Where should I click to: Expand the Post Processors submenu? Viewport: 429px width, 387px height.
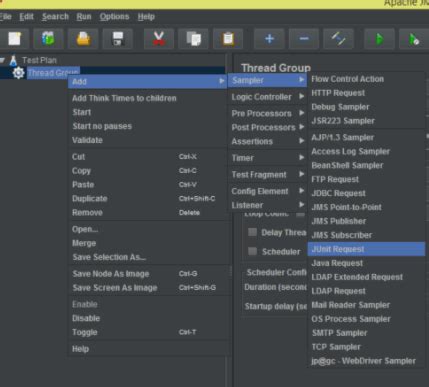tap(267, 127)
